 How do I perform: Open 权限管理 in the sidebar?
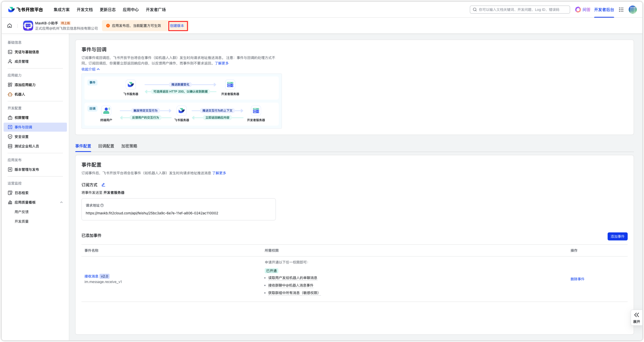click(22, 118)
